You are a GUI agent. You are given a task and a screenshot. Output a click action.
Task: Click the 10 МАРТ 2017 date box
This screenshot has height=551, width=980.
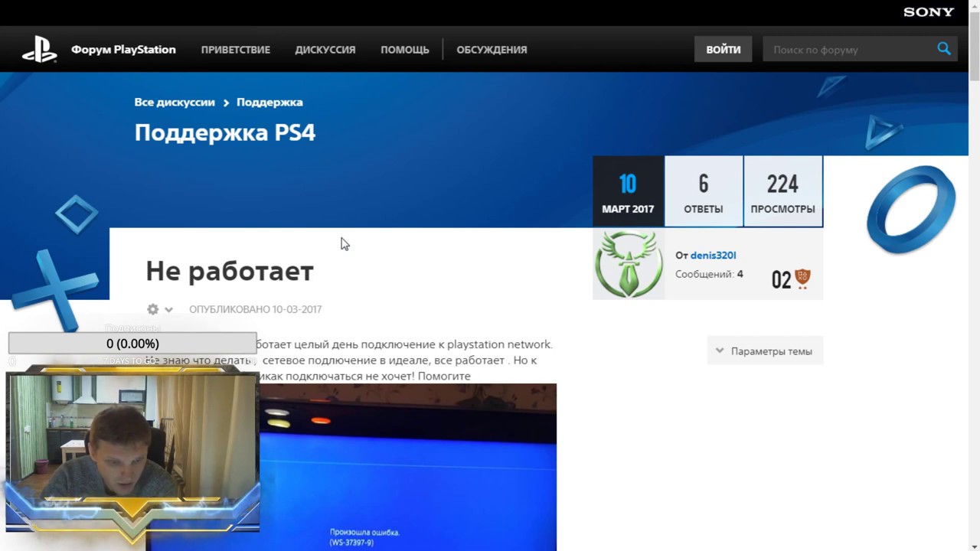point(628,191)
